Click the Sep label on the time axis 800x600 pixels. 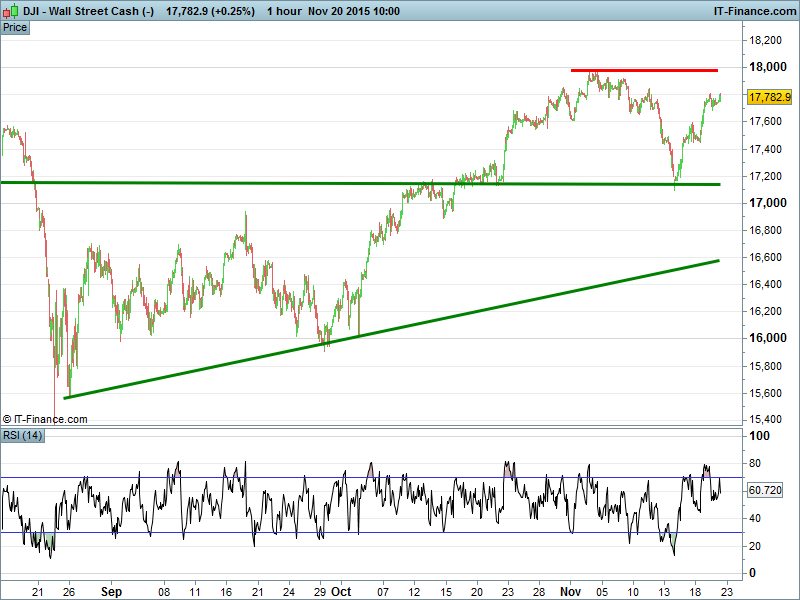pos(110,591)
